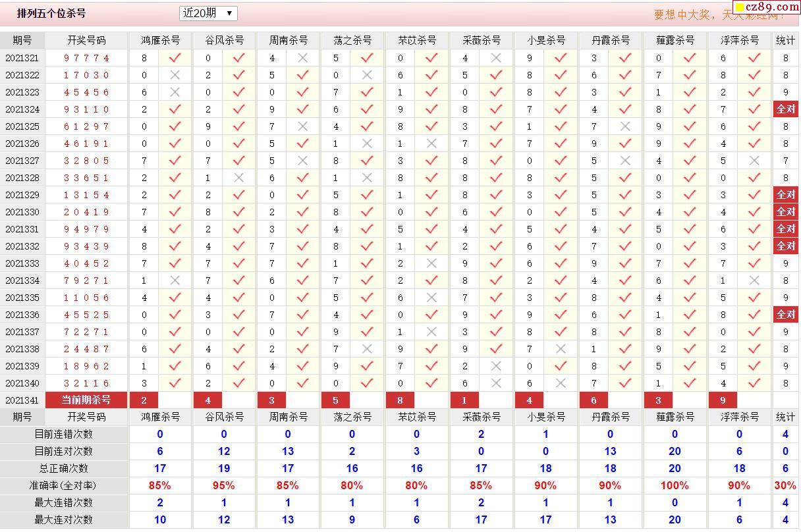Click the period number 2021330
801x532 pixels.
pos(22,212)
